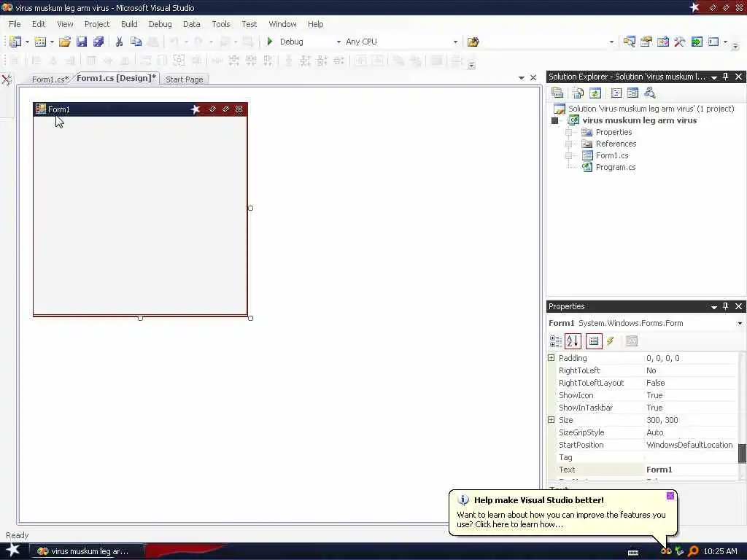Click the orange magnifier tray icon
Viewport: 747px width, 560px height.
[x=693, y=551]
